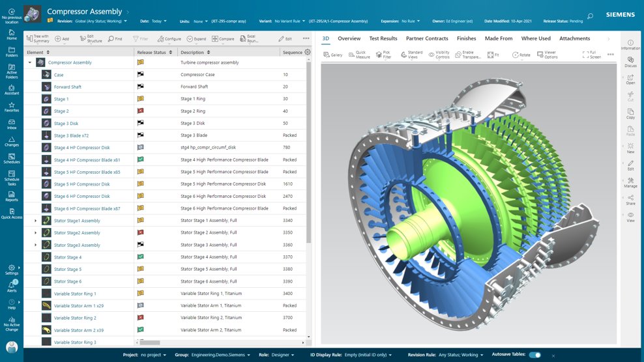Open the Discuss panel
644x362 pixels.
tap(630, 60)
